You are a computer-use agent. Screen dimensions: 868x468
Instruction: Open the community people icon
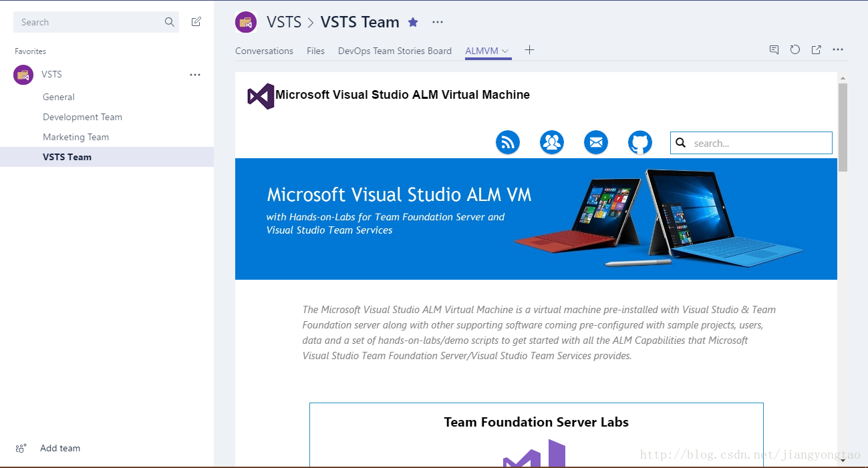pos(552,142)
